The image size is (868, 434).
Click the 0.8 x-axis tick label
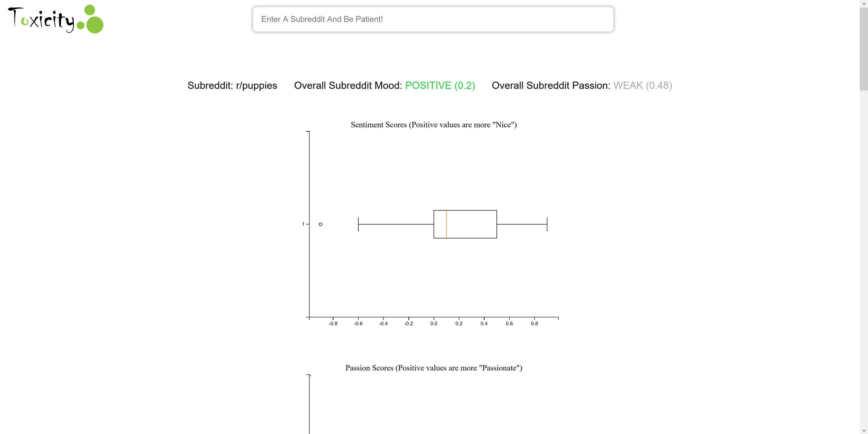535,323
